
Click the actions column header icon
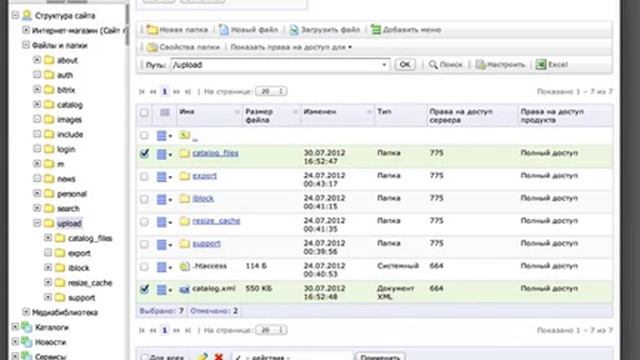[x=164, y=112]
